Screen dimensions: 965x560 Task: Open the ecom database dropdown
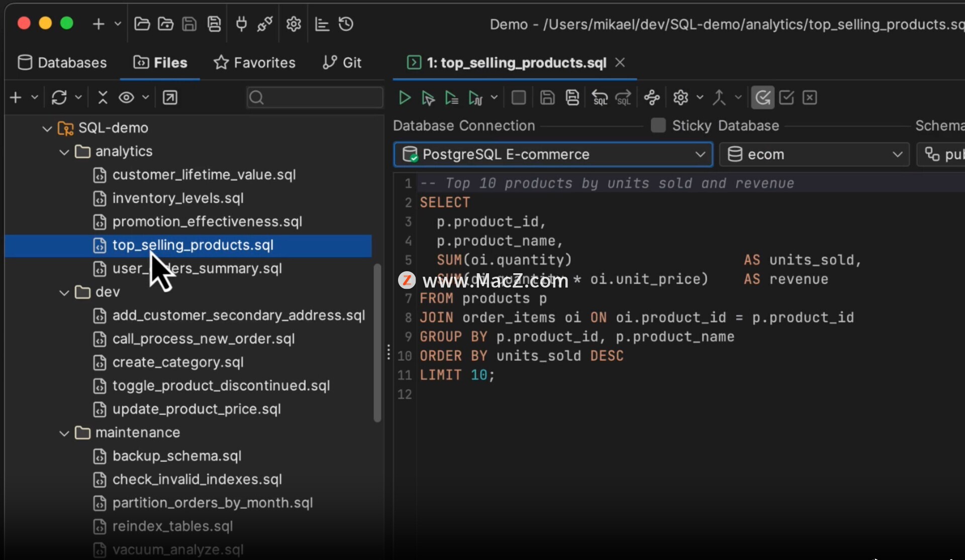814,154
